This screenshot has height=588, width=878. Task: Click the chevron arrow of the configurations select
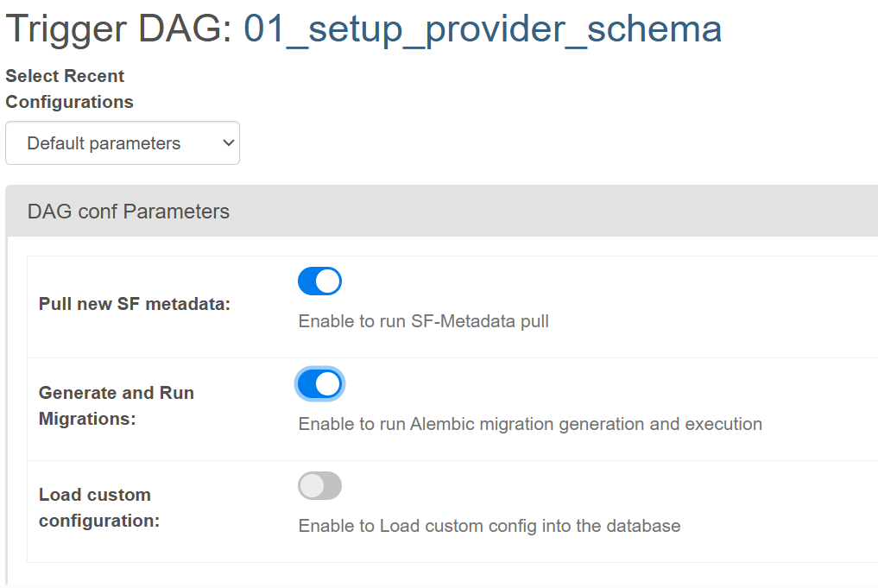point(228,143)
